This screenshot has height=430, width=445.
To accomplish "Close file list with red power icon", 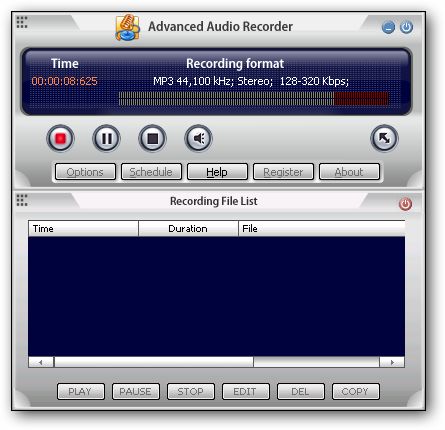I will click(405, 204).
